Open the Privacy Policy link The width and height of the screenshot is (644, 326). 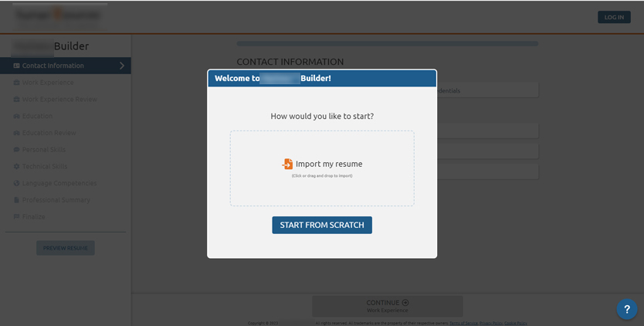click(x=490, y=323)
